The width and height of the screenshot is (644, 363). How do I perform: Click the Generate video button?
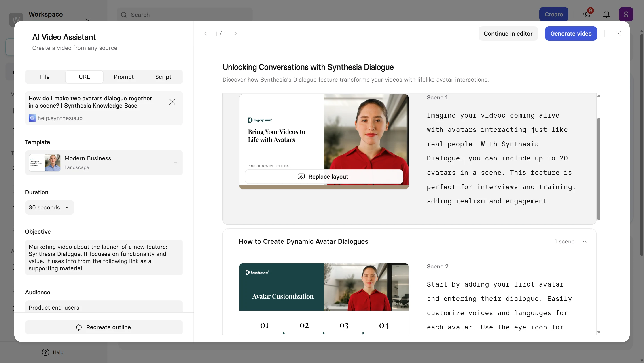[571, 34]
